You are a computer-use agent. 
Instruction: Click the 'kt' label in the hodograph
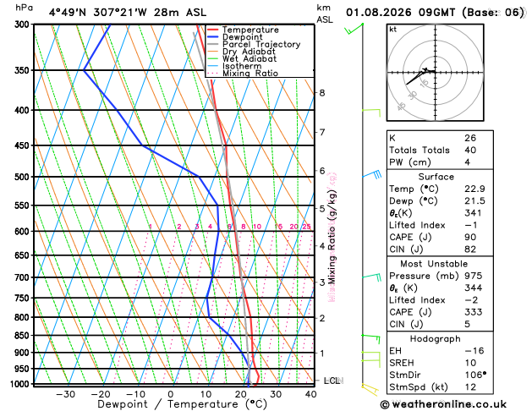pyautogui.click(x=393, y=30)
